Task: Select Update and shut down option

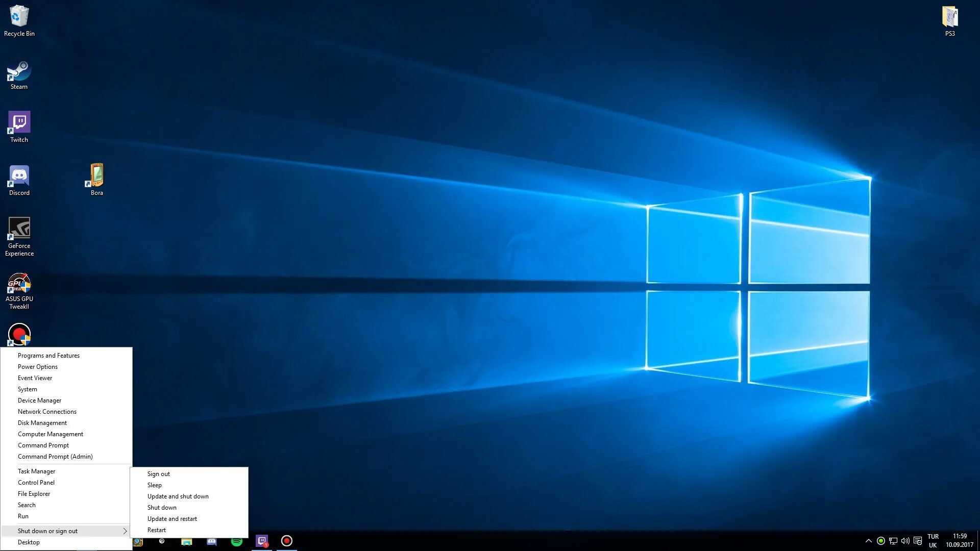Action: 178,496
